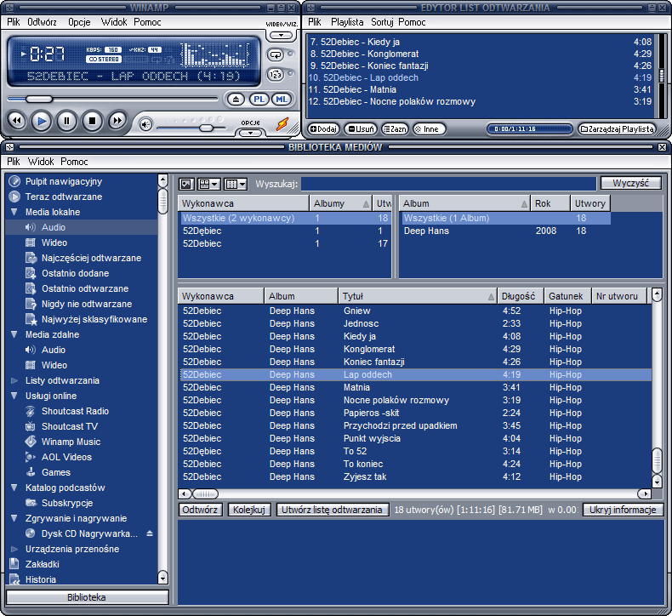Mute the volume speaker icon
Viewport: 672px width, 616px height.
pos(146,125)
